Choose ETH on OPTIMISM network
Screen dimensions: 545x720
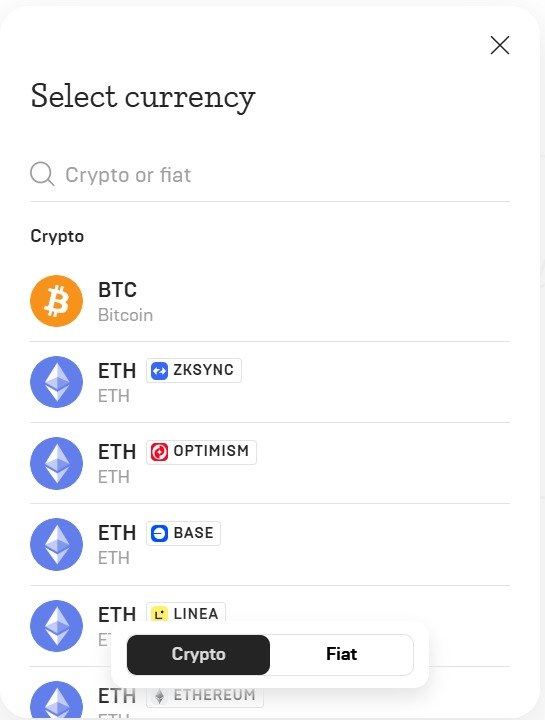[x=270, y=463]
